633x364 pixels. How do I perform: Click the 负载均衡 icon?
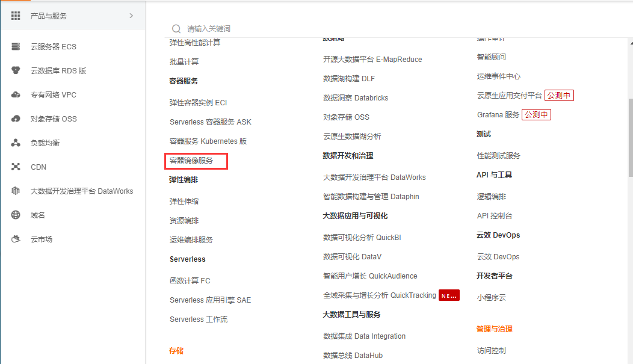[x=16, y=143]
